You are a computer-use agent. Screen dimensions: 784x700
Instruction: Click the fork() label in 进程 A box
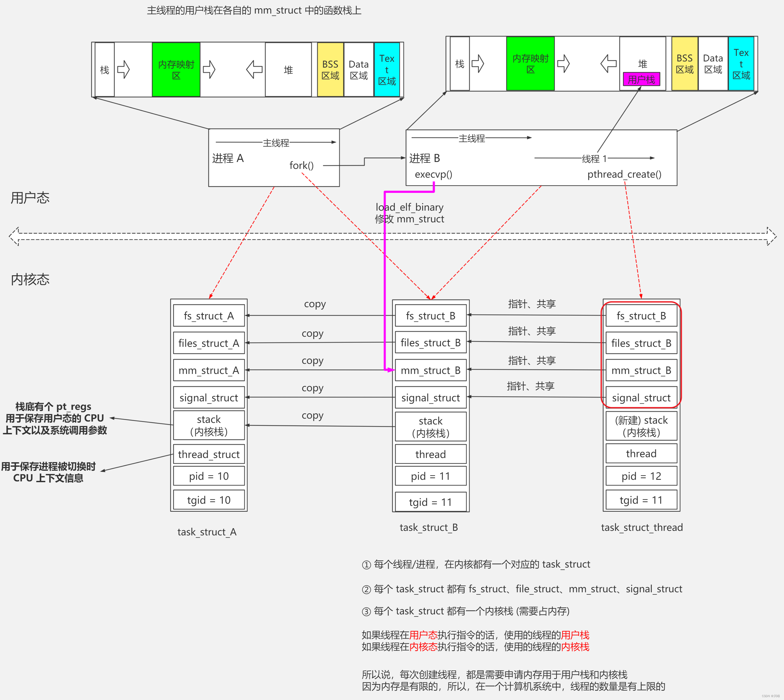pyautogui.click(x=302, y=165)
